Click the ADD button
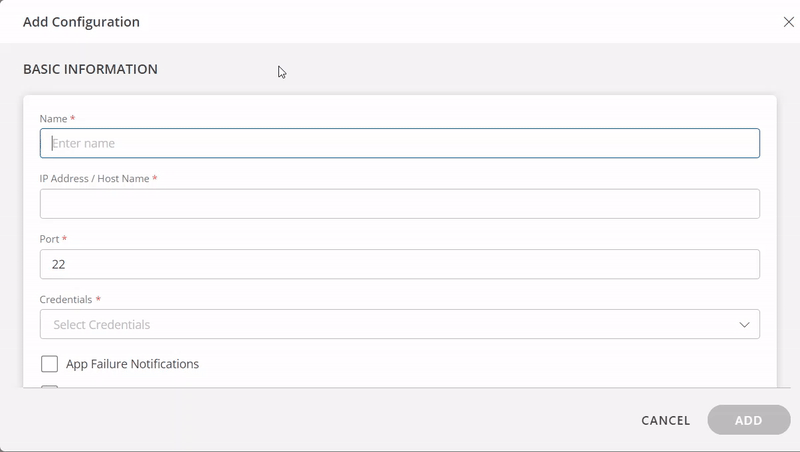Screen dimensions: 800x452 (x=748, y=420)
